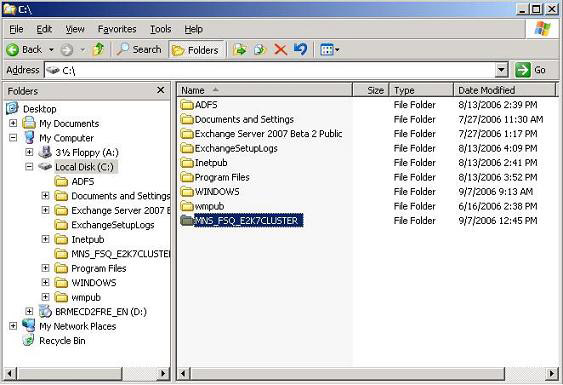
Task: Select 3½ Floppy (A:) drive
Action: [x=87, y=152]
